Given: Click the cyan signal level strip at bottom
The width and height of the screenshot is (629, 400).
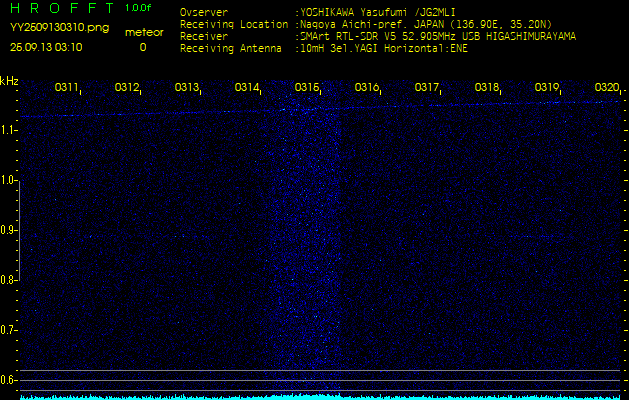Looking at the screenshot, I should click(x=320, y=397).
